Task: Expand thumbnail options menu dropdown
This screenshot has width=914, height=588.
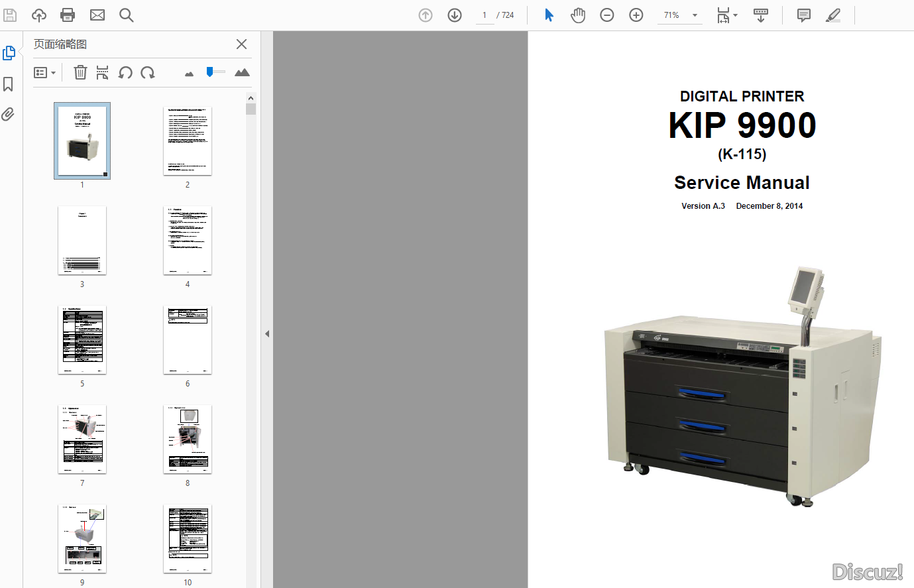Action: 44,73
